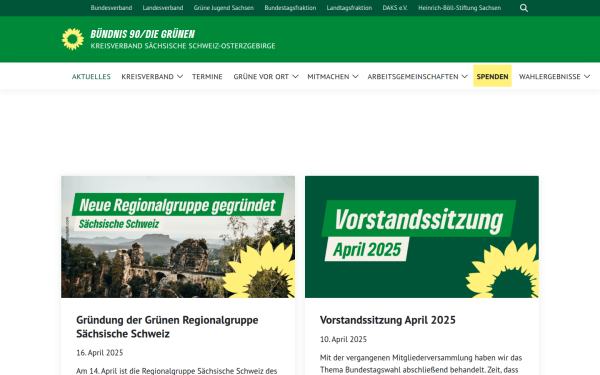Image resolution: width=600 pixels, height=375 pixels.
Task: Open the Kreisverband menu item
Action: (x=148, y=77)
